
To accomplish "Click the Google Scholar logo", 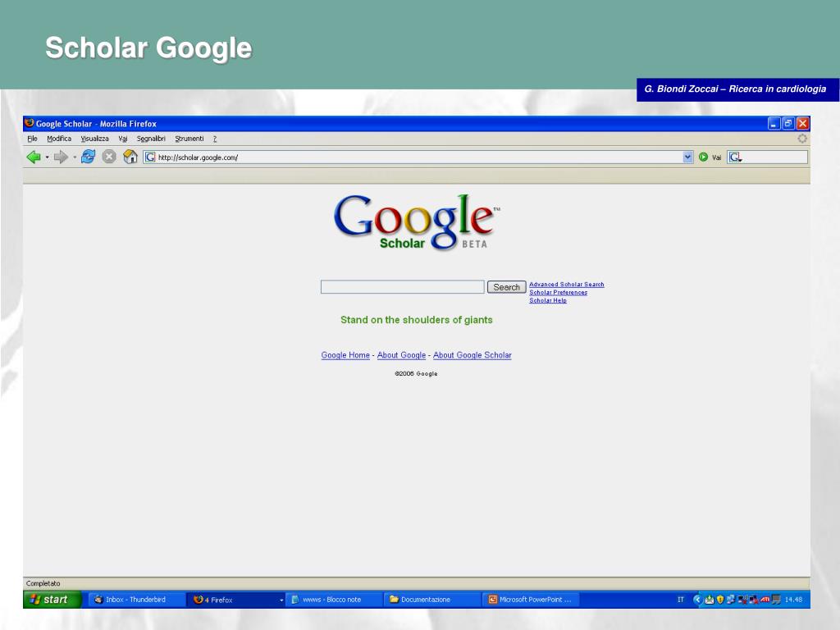I will [417, 222].
